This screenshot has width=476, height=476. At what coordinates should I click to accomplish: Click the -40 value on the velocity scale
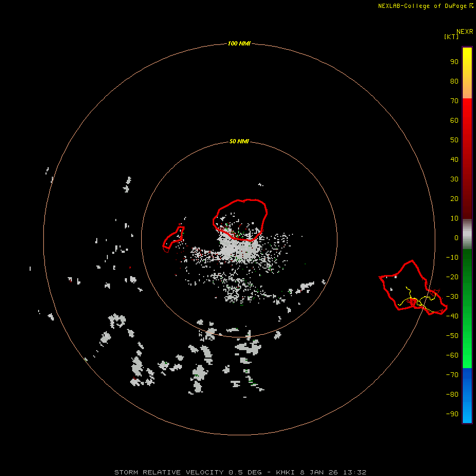(452, 316)
